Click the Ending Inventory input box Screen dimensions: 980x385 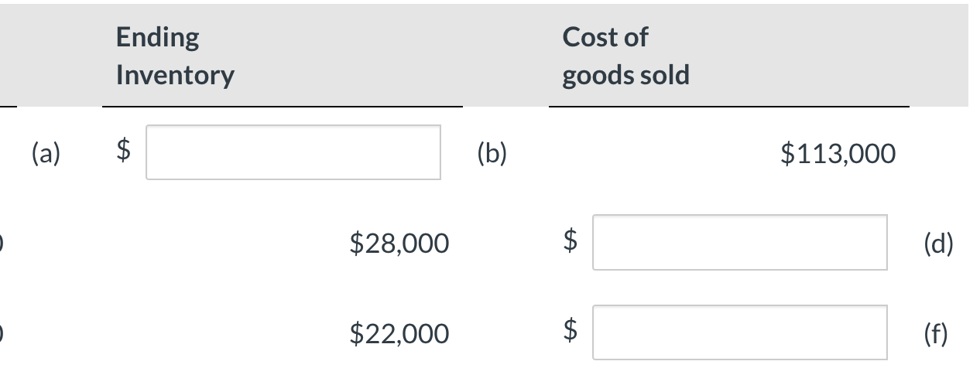(293, 152)
